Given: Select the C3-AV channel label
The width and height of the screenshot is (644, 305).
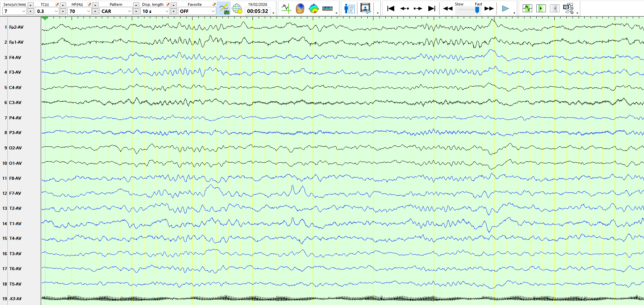Looking at the screenshot, I should 15,103.
